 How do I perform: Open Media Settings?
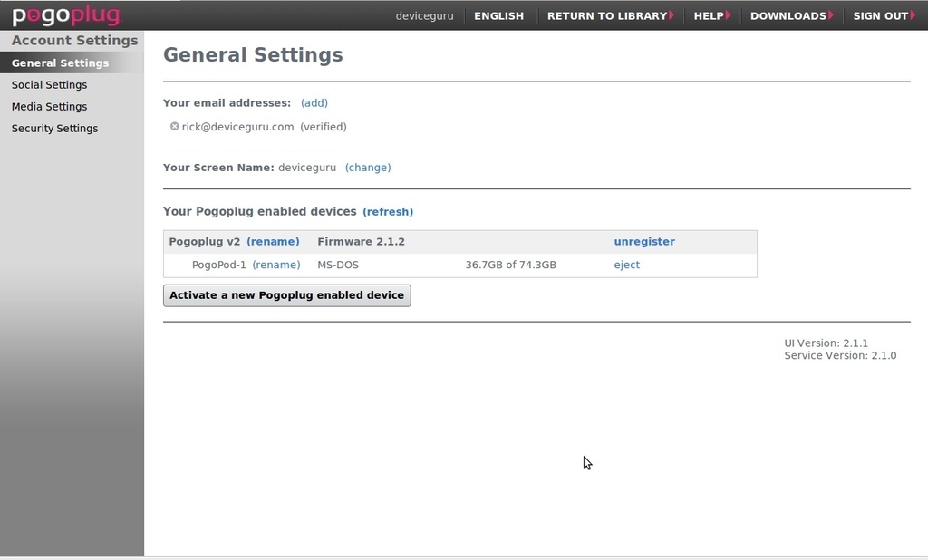click(x=49, y=107)
